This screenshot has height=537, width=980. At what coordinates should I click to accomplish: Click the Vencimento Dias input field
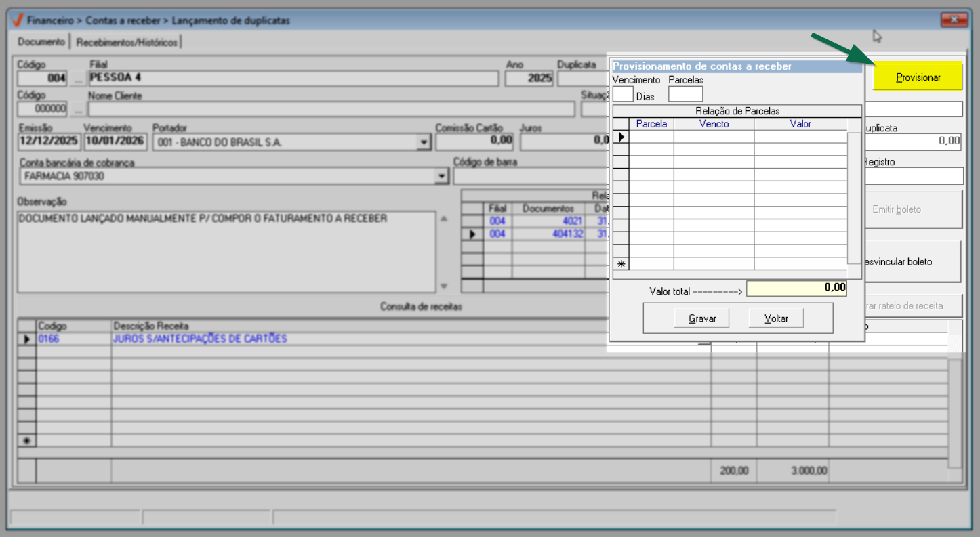coord(623,94)
